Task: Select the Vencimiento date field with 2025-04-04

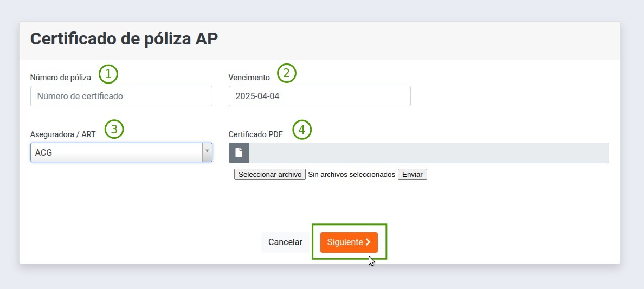Action: [319, 96]
